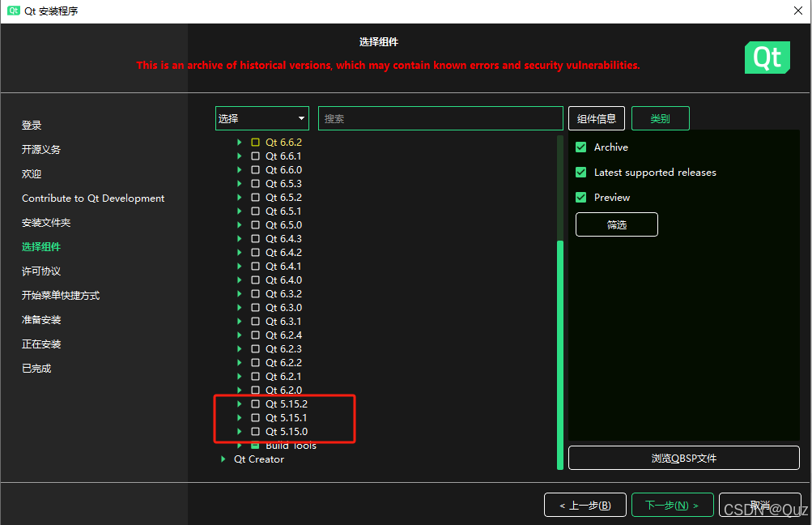The width and height of the screenshot is (812, 525).
Task: Click the 筛选 filter button
Action: click(617, 224)
